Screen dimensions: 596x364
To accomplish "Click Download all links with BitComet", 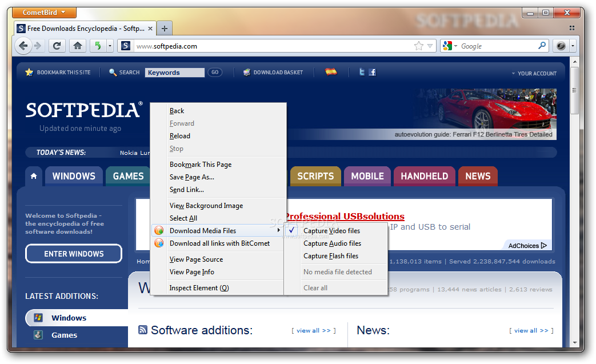I will (x=218, y=243).
